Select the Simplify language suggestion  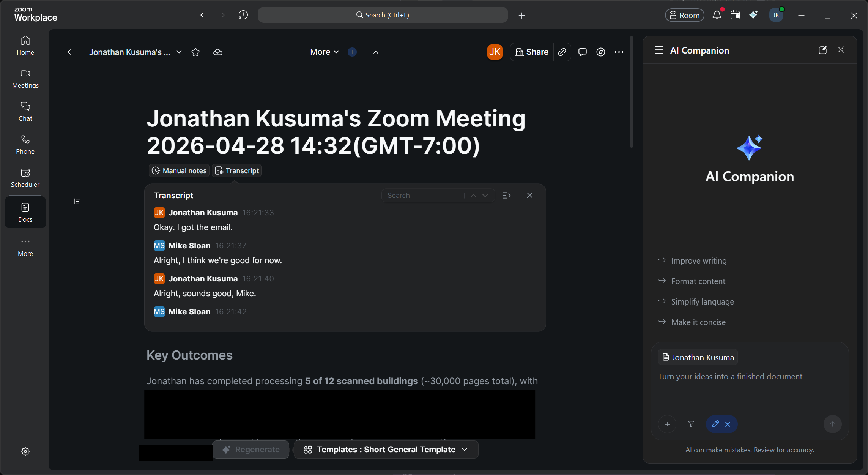click(x=696, y=301)
